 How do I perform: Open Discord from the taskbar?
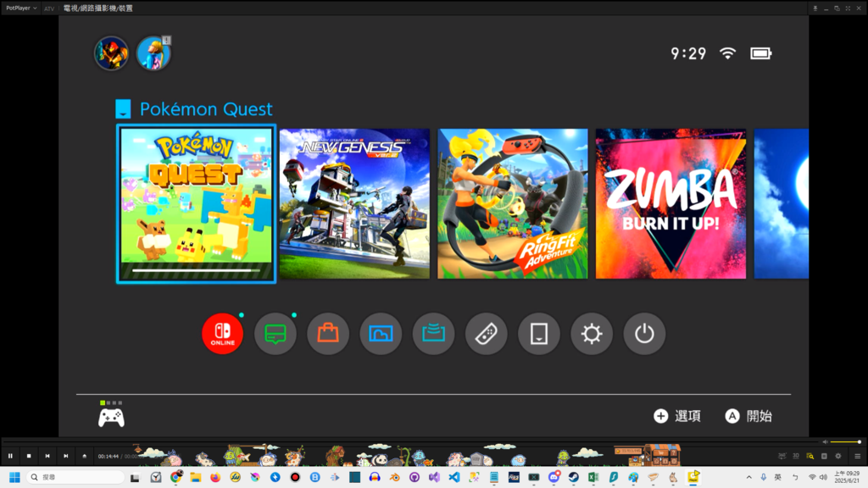click(x=554, y=477)
